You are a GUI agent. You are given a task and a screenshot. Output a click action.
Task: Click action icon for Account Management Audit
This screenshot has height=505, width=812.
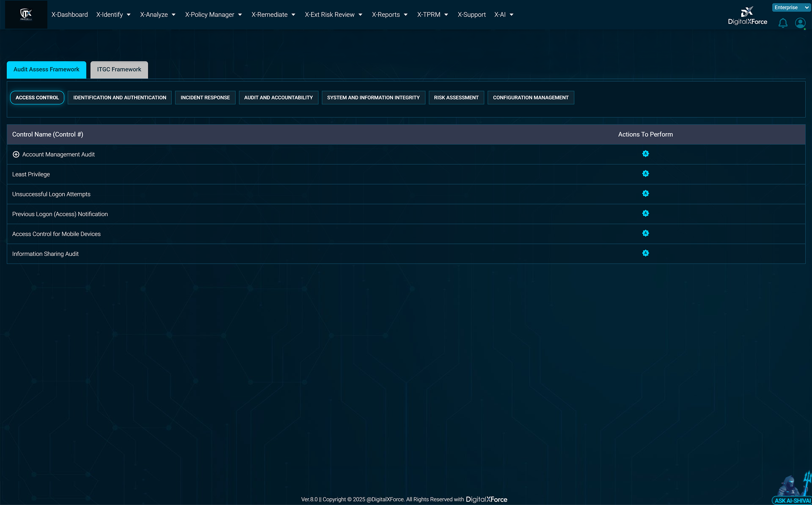coord(645,154)
